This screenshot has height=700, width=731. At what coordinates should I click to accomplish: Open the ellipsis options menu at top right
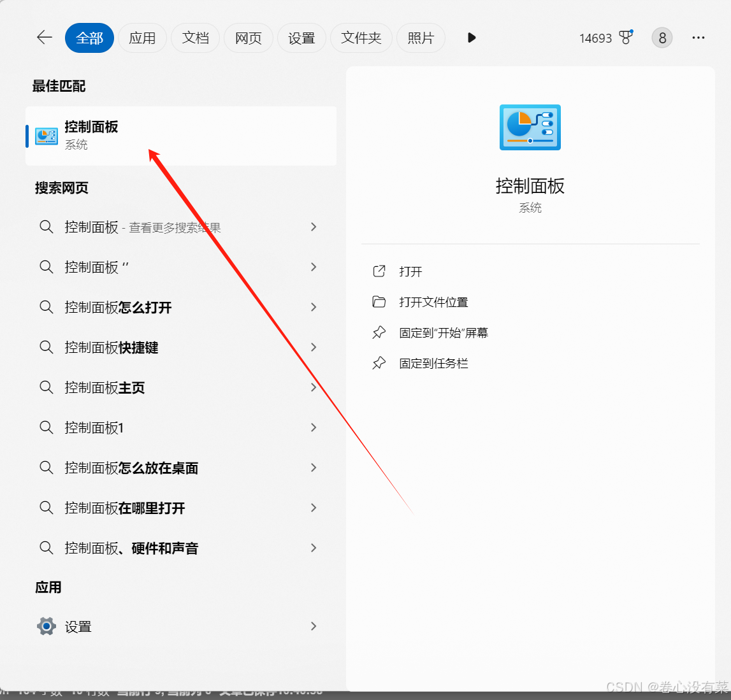pyautogui.click(x=698, y=38)
